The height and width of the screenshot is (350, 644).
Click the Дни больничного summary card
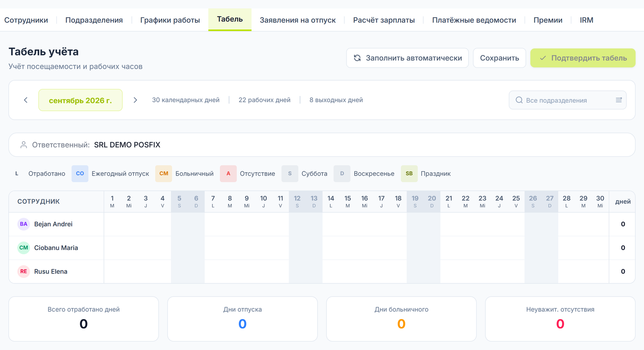tap(401, 319)
